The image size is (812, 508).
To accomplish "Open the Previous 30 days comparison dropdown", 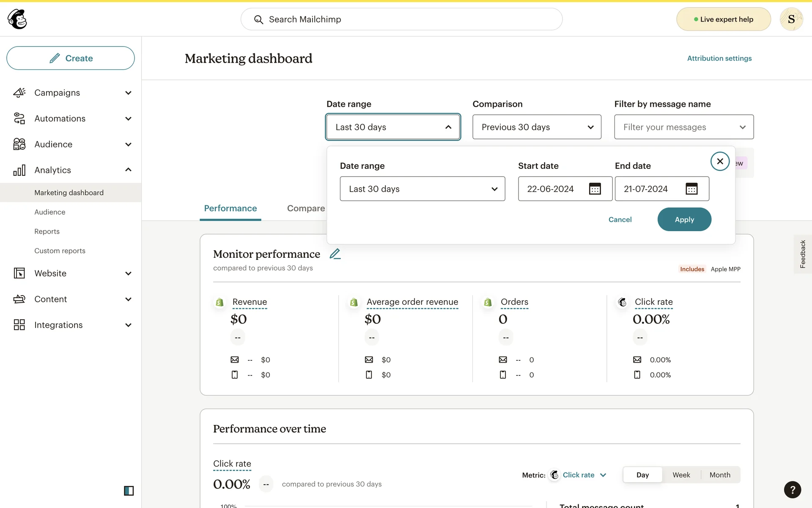I will 536,127.
